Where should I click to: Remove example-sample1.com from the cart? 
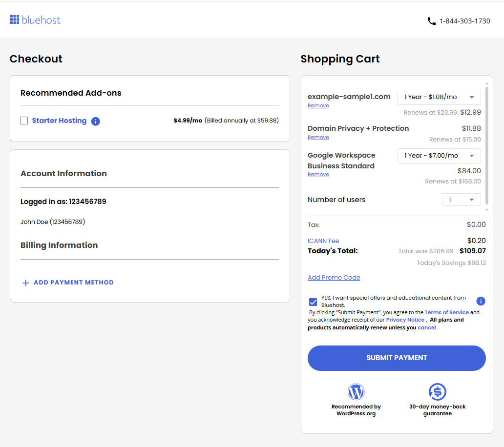click(318, 105)
